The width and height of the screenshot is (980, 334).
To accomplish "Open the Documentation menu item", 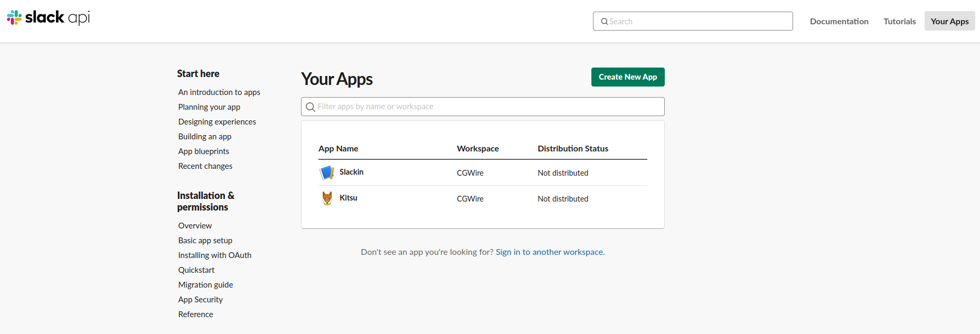I will [839, 21].
